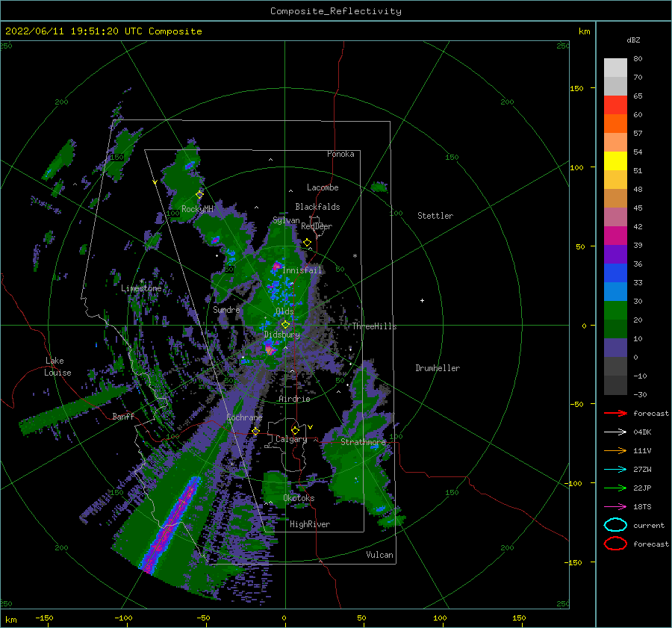Click the white asterisk marker near Limestone
Screen dimensions: 672x628
(141, 282)
